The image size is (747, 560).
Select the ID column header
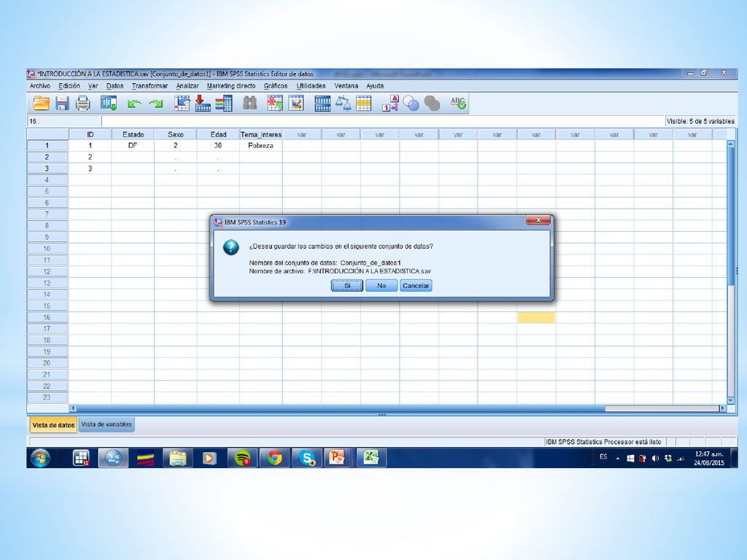(90, 134)
